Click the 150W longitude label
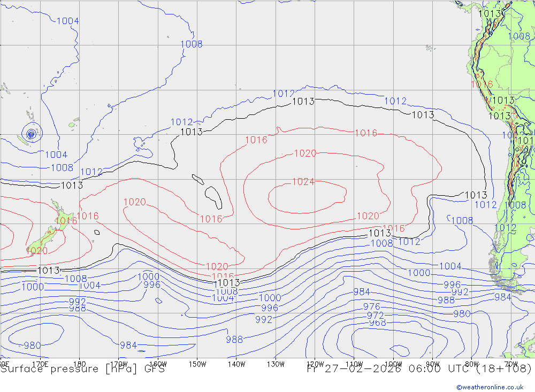 click(197, 364)
